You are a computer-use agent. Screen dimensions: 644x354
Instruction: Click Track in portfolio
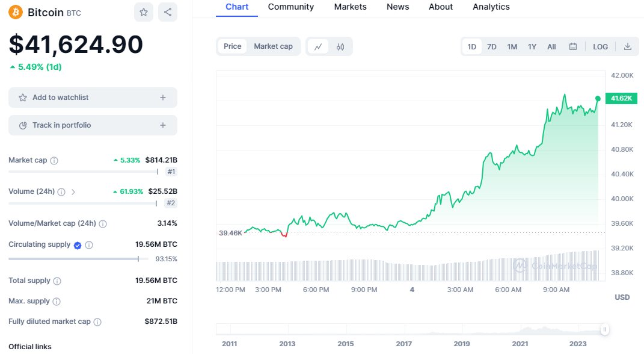93,125
